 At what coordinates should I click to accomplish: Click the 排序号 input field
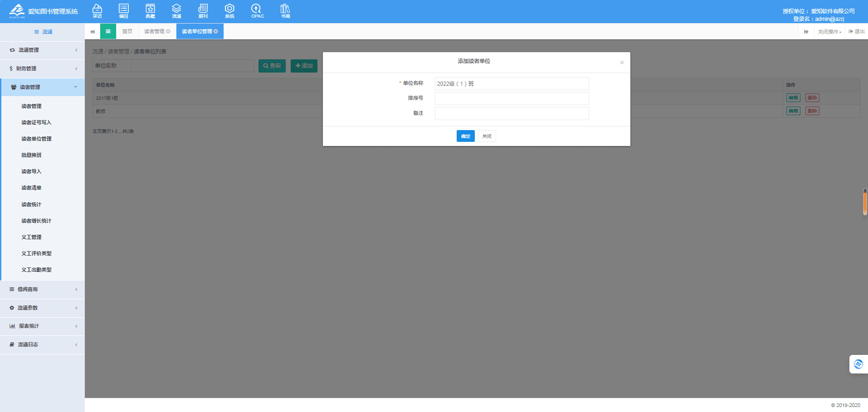[512, 98]
